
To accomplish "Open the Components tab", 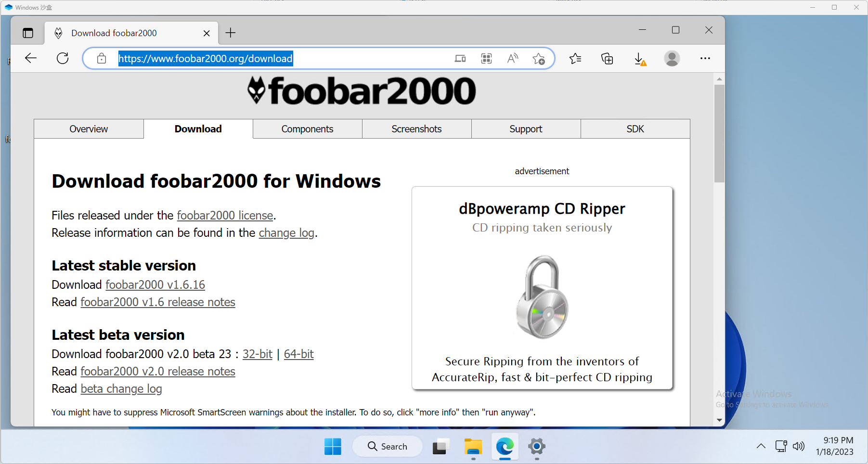I will pos(307,129).
